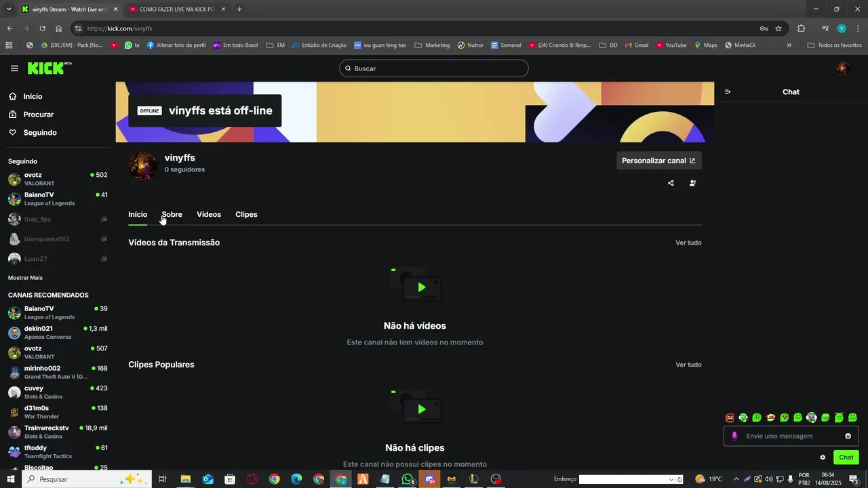This screenshot has height=488, width=868.
Task: Open thay_fps offline channel
Action: [58, 219]
